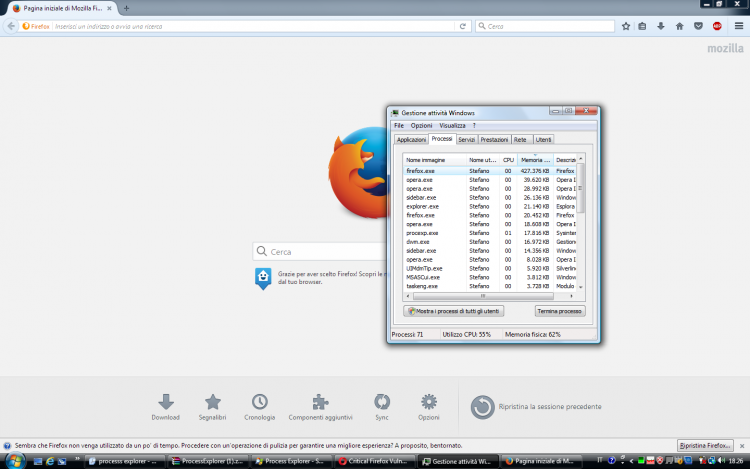750x469 pixels.
Task: Click the red Adblock Plus icon
Action: (x=717, y=26)
